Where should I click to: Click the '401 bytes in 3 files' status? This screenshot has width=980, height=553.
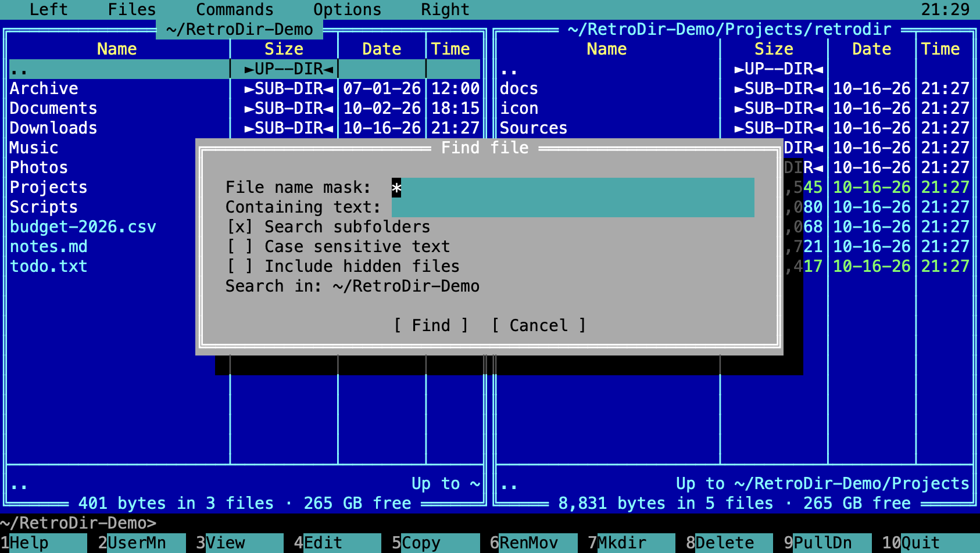pos(176,503)
